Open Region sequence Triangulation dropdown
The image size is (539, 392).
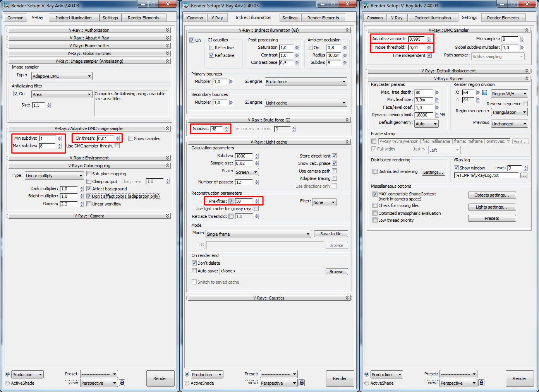pos(509,112)
